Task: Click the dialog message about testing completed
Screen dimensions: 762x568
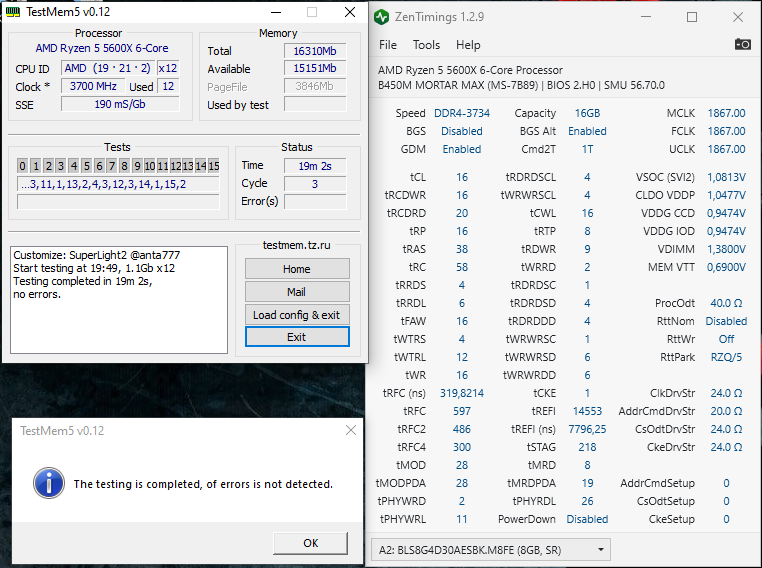Action: tap(203, 484)
